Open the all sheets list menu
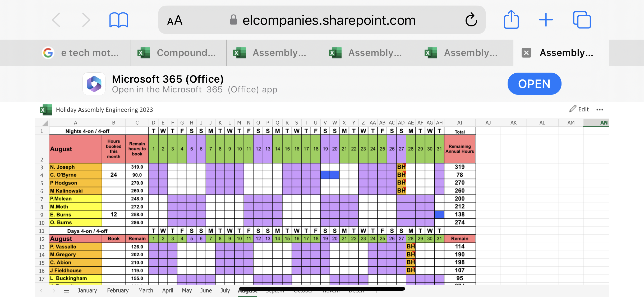The image size is (644, 297). (x=67, y=291)
